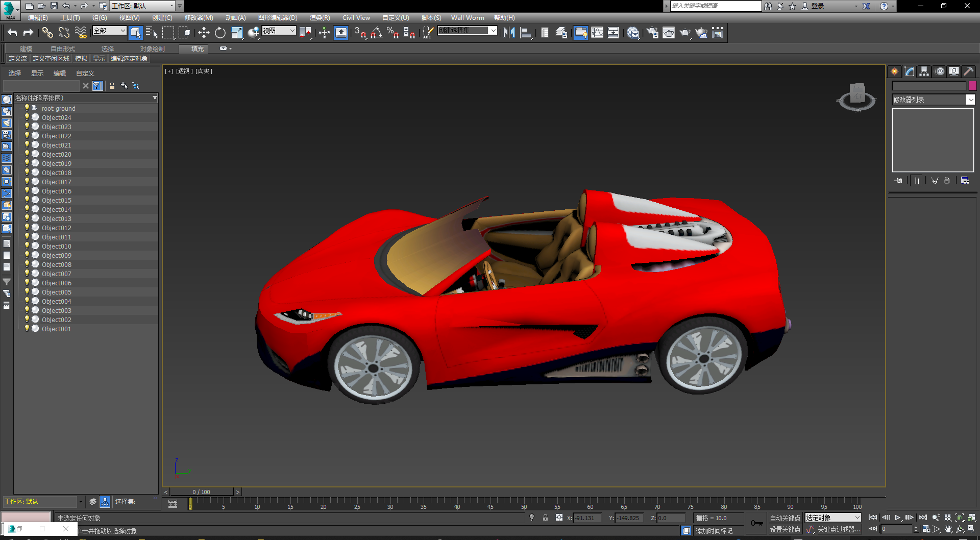The image size is (980, 540).
Task: Open the Hierarchy command panel tab
Action: click(924, 71)
